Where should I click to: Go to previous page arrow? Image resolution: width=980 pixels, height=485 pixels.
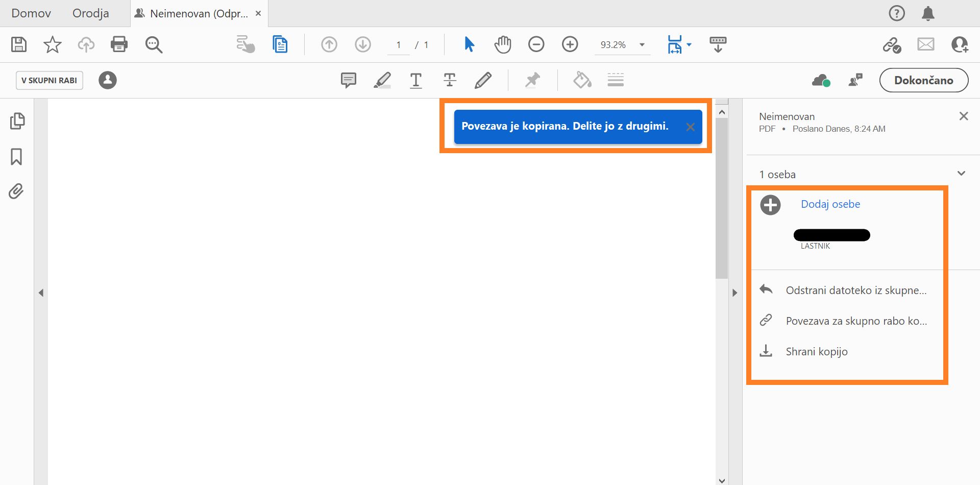pyautogui.click(x=329, y=44)
